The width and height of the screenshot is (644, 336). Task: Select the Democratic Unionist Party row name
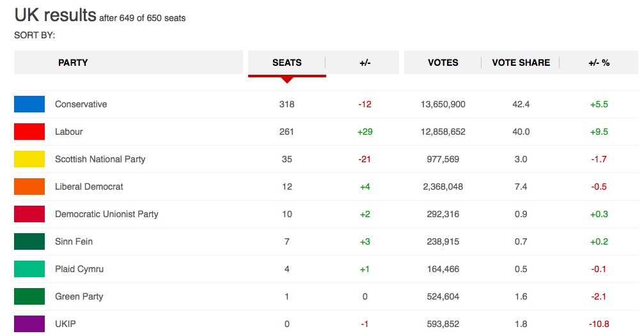click(x=107, y=214)
